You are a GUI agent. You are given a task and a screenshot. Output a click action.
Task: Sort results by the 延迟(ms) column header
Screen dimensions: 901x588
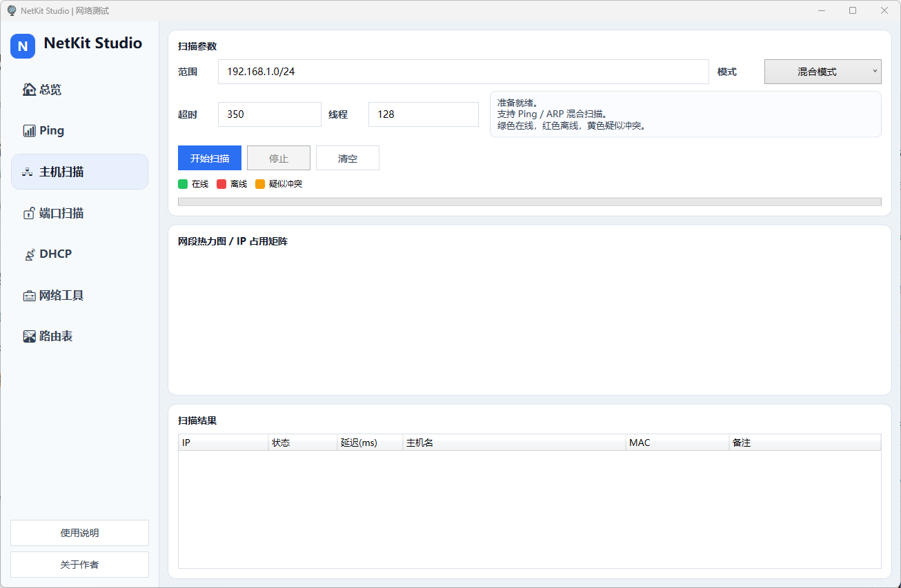(x=369, y=443)
